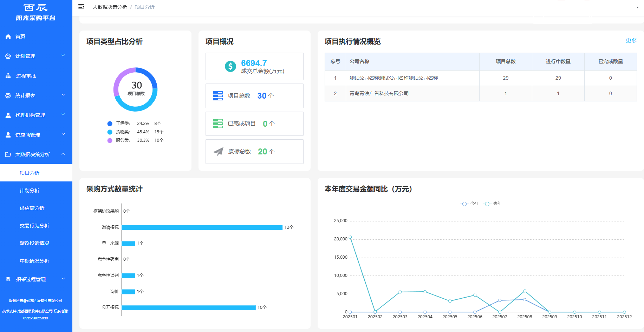Select the gear icon next to 计划管理
This screenshot has height=332, width=644.
click(8, 56)
